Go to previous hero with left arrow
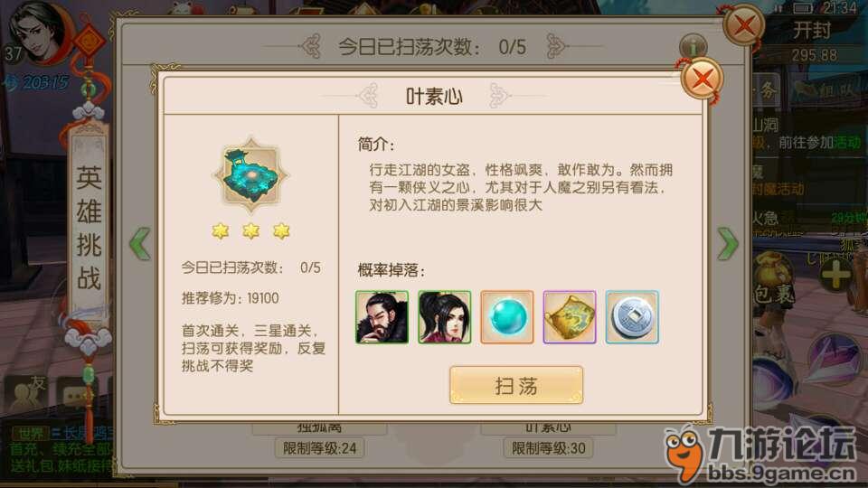The image size is (868, 488). pyautogui.click(x=139, y=243)
